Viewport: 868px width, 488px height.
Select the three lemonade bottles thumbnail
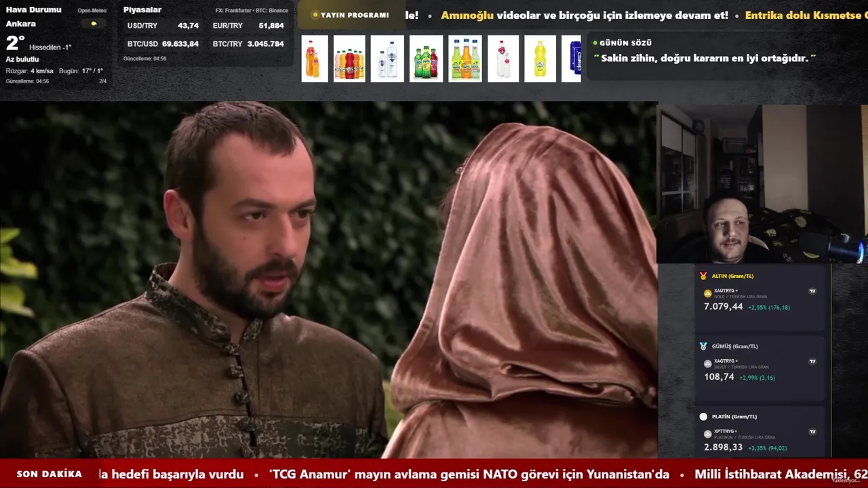tap(465, 59)
